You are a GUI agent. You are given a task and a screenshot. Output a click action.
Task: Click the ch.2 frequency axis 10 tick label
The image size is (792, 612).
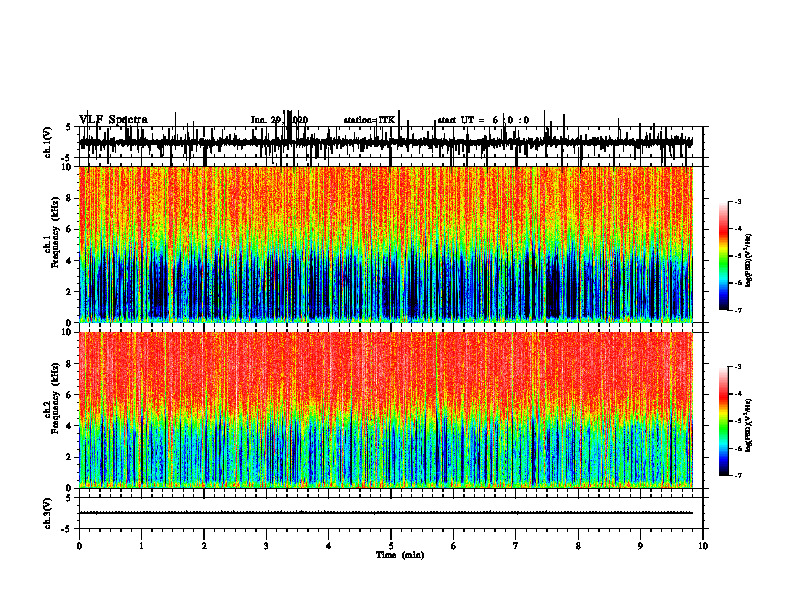[68, 332]
